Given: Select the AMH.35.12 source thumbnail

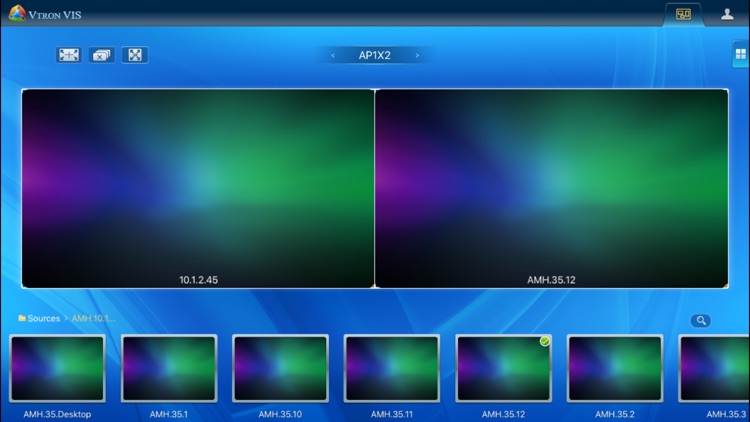Looking at the screenshot, I should pyautogui.click(x=503, y=368).
